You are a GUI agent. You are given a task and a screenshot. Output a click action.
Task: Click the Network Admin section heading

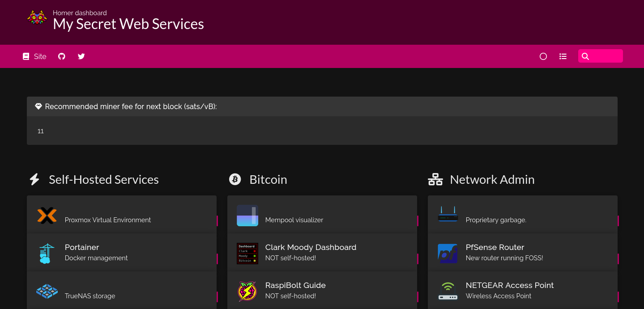492,180
